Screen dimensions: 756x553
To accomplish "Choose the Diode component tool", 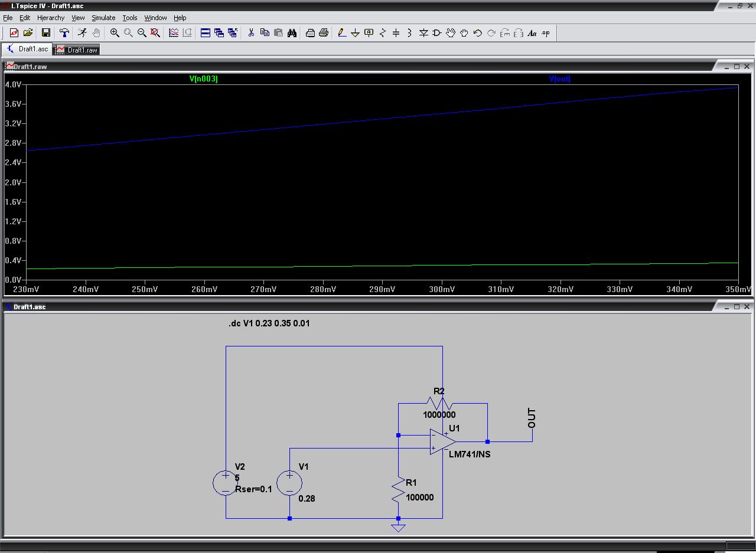I will coord(423,33).
